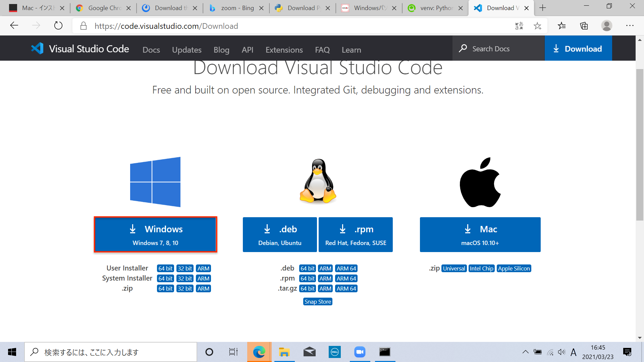Select Mac .zip Universal link
Image resolution: width=644 pixels, height=362 pixels.
coord(454,268)
